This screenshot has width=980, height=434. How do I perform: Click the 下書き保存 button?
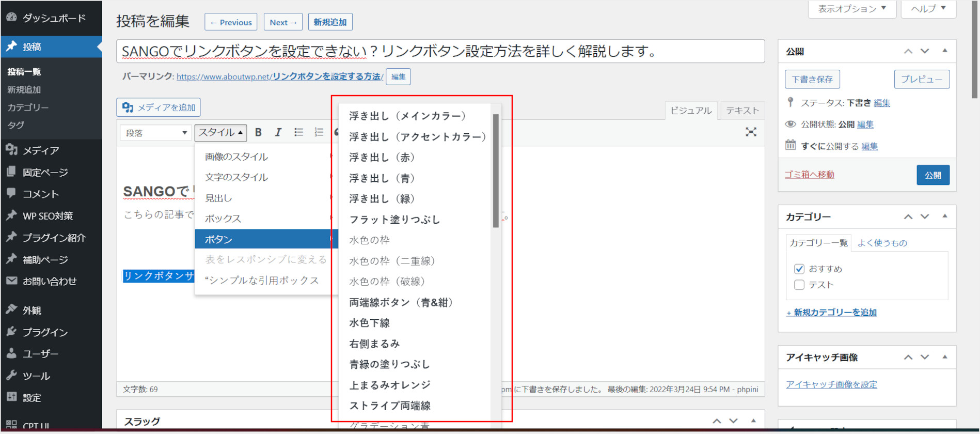pyautogui.click(x=812, y=79)
